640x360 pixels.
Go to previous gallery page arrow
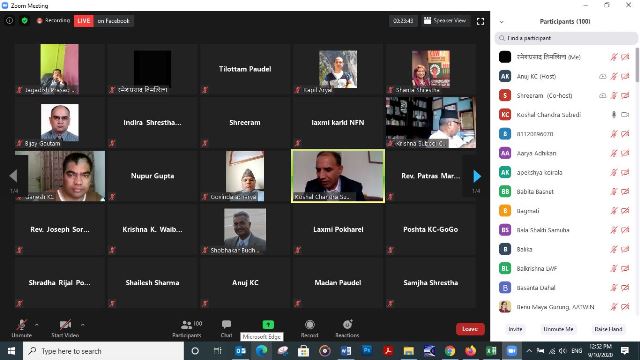tap(13, 176)
